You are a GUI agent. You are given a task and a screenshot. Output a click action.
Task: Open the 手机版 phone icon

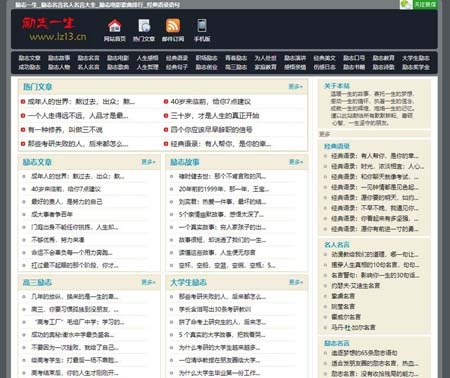[x=202, y=26]
